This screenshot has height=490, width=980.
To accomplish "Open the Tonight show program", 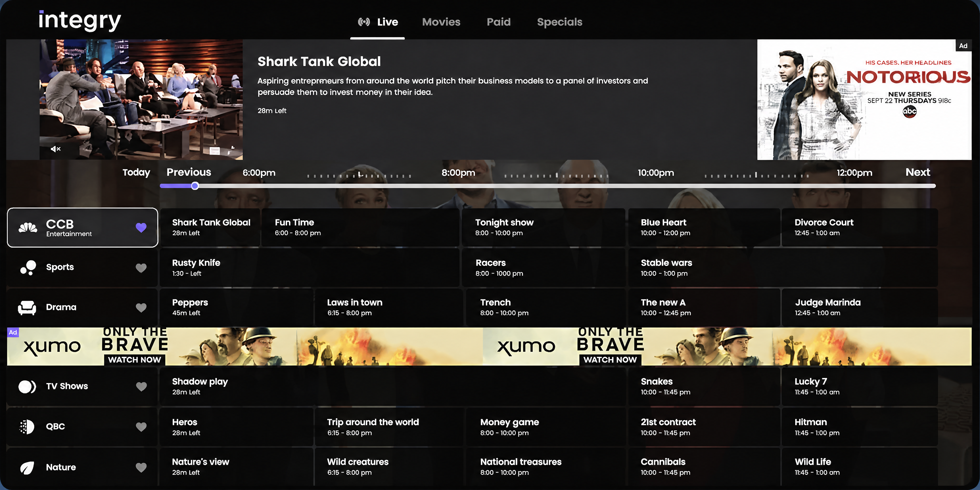I will pyautogui.click(x=544, y=227).
